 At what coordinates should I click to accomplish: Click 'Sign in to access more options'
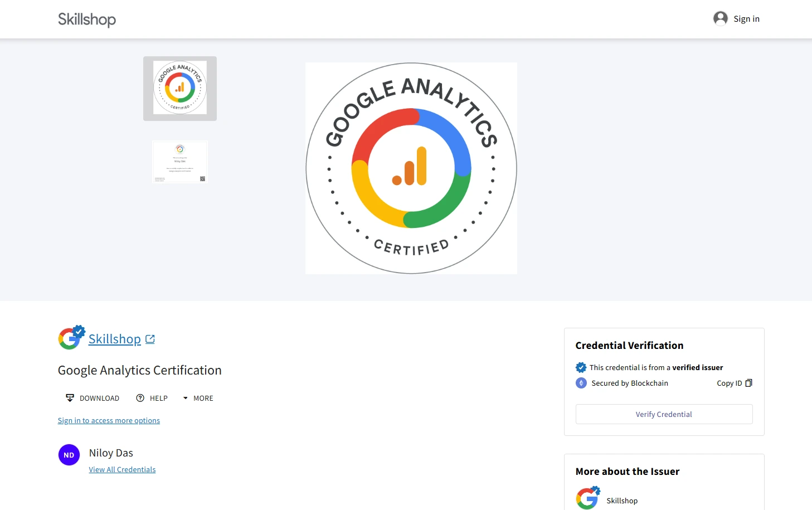pos(109,420)
